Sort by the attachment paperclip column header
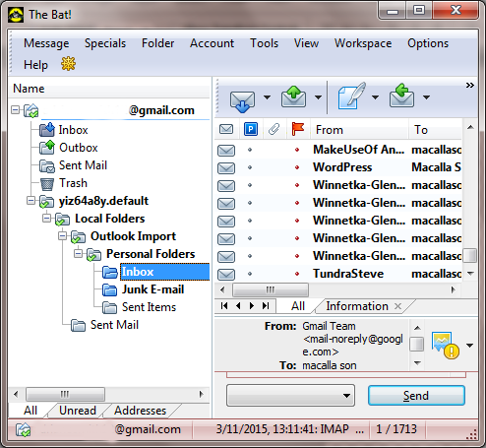Screen dimensions: 486x448 [x=273, y=129]
